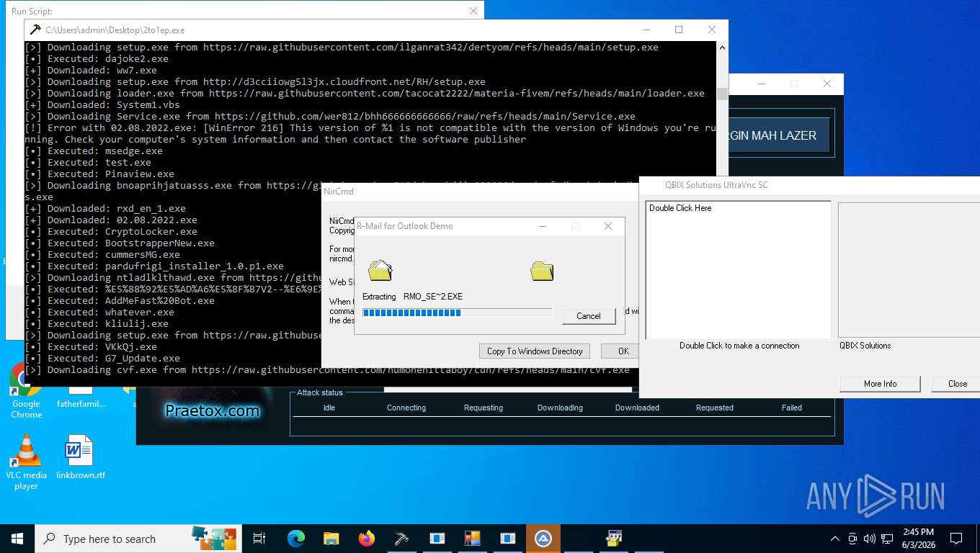Launch Firefox from taskbar
The height and width of the screenshot is (553, 980).
366,539
